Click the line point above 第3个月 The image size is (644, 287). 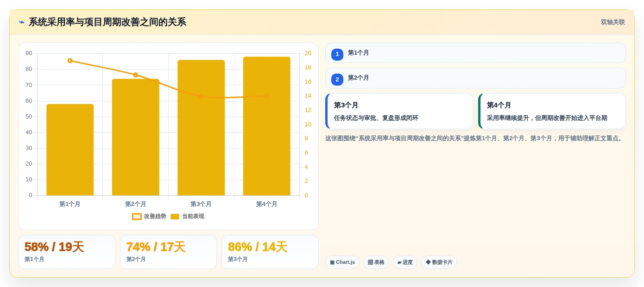click(x=201, y=96)
